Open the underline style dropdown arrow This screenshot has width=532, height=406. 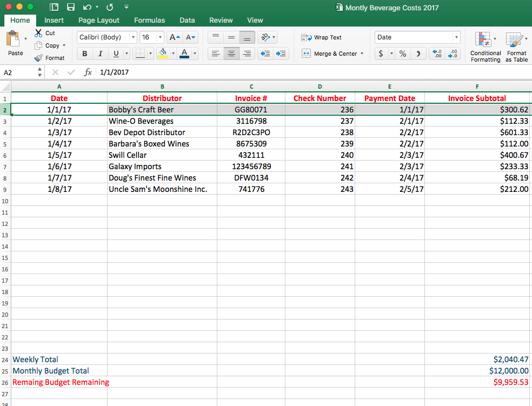[127, 54]
